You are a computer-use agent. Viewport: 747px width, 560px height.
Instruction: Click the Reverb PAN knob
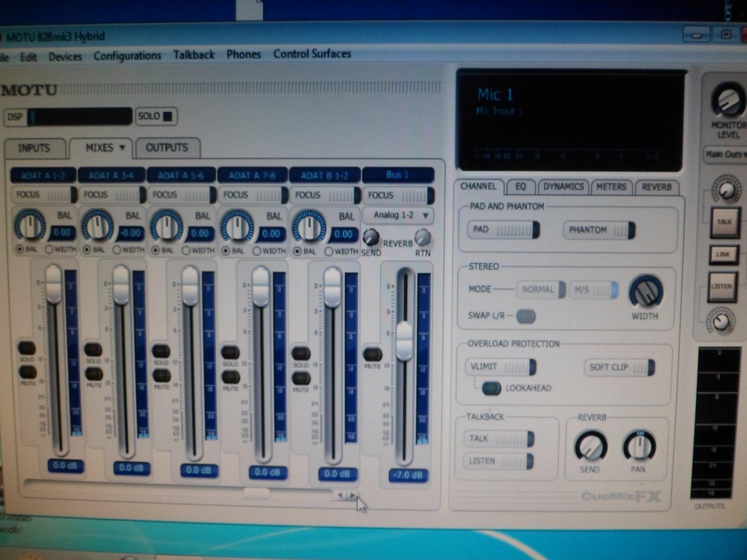point(639,446)
